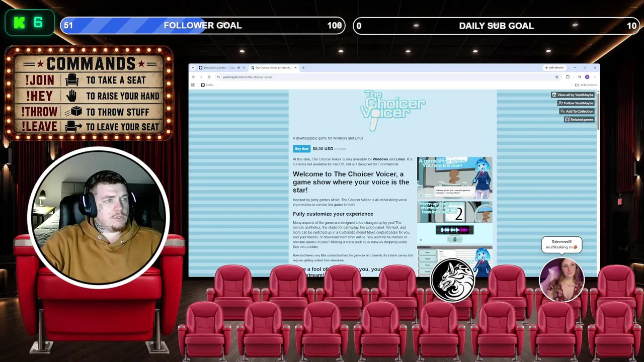Click the media control icon in toolbar

pos(579,77)
